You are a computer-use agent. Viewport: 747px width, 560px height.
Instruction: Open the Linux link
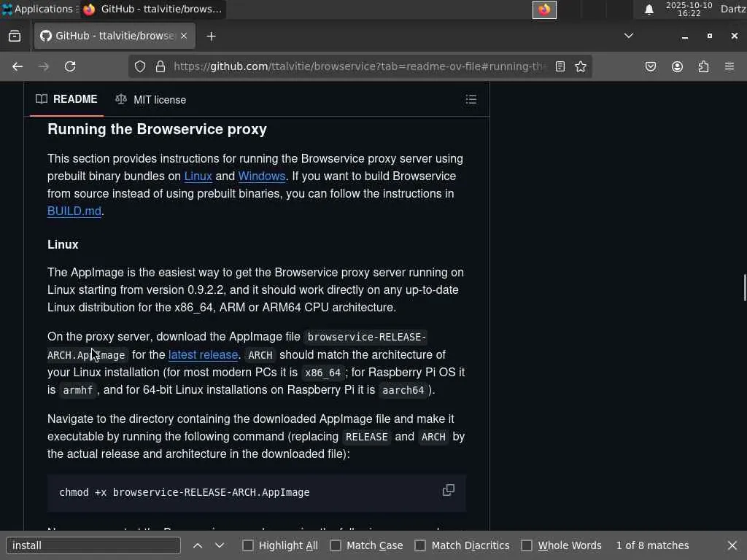click(x=198, y=176)
